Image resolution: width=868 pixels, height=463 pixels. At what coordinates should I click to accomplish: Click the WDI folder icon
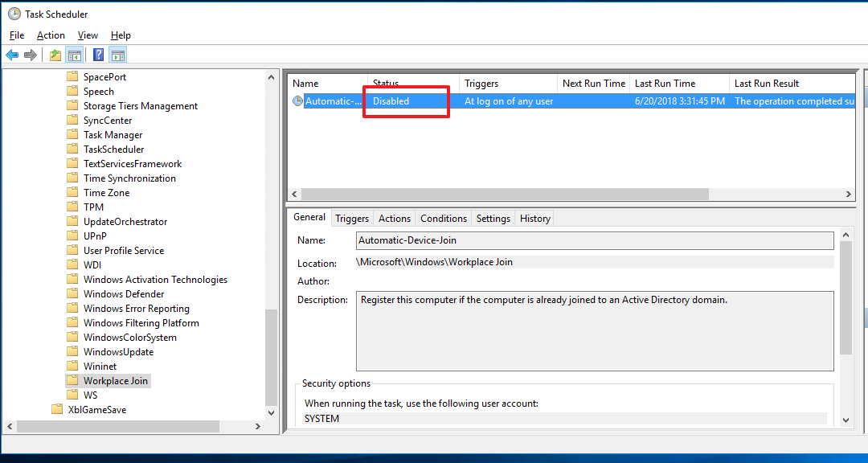[x=72, y=264]
